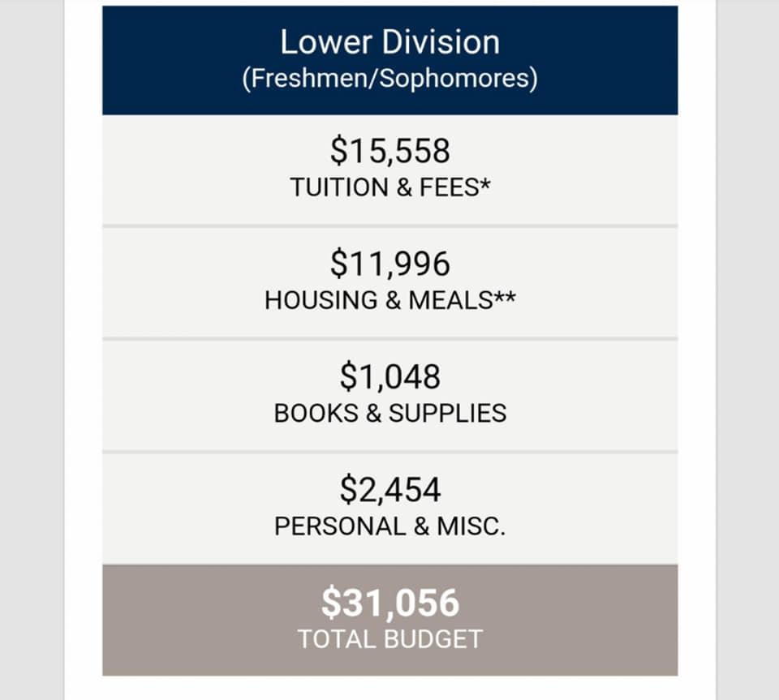Click the personal and misc row
779x700 pixels.
pyautogui.click(x=390, y=509)
